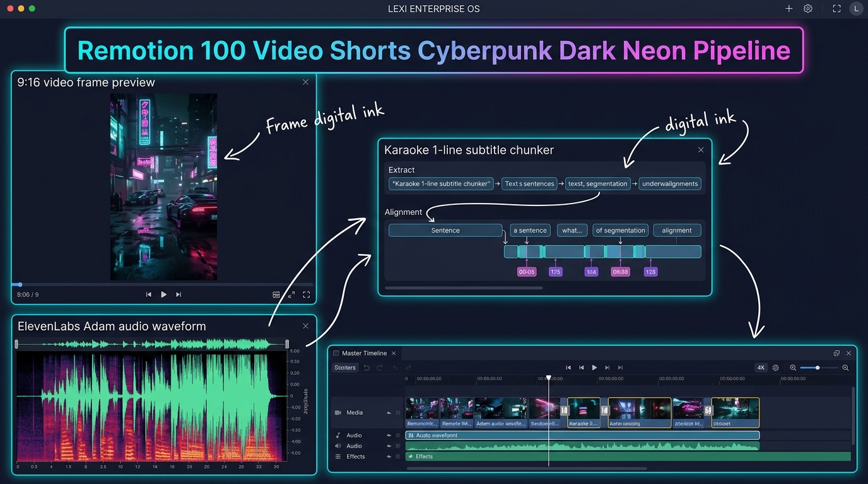Click the left trim handle of waveform overview
This screenshot has width=868, height=484.
[17, 344]
